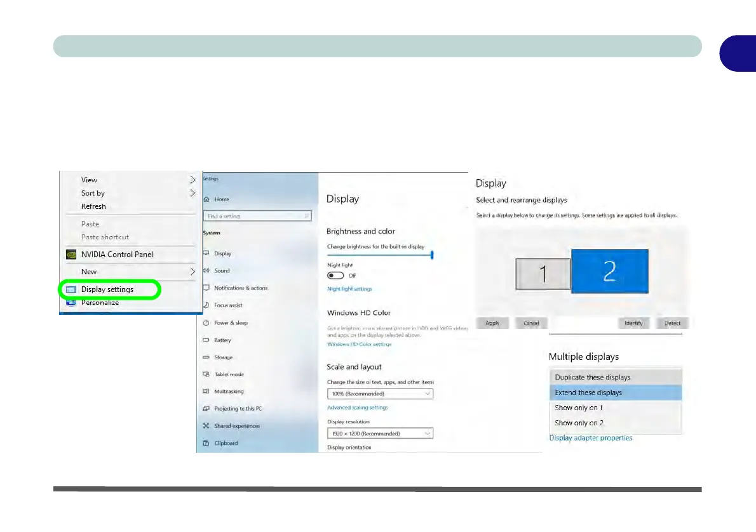This screenshot has width=756, height=532.
Task: Select display 2 monitor thumbnail
Action: (x=609, y=271)
